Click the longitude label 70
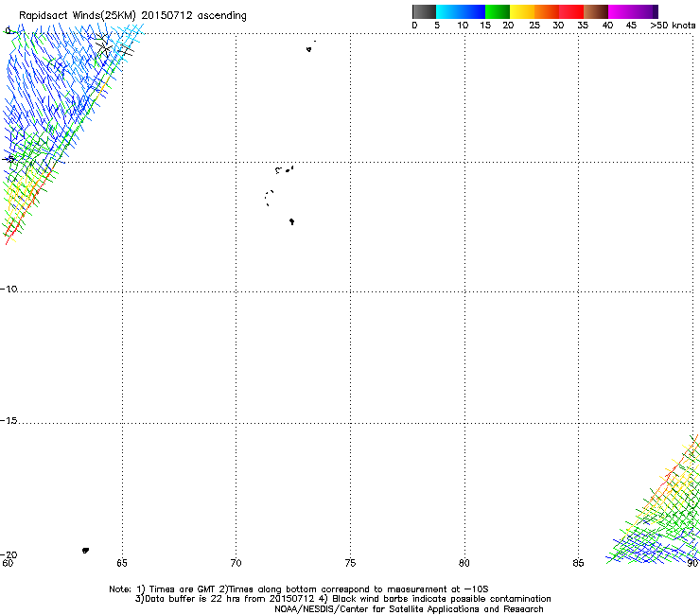This screenshot has width=700, height=615. (x=236, y=563)
